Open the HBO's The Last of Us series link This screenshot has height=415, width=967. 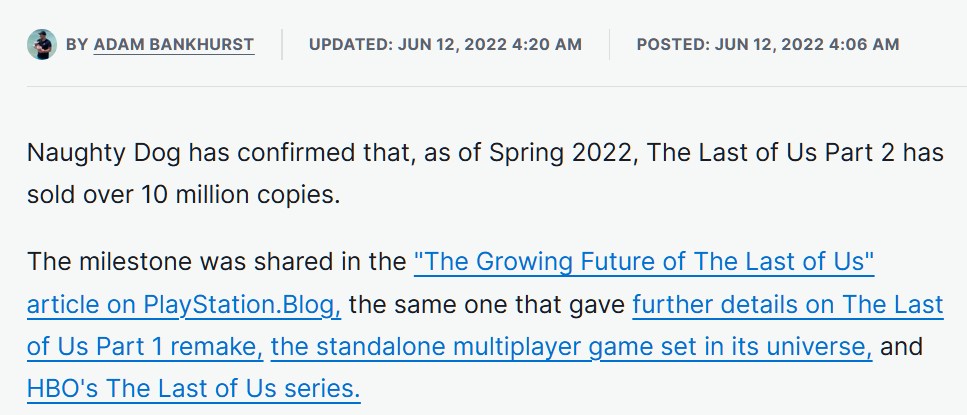(194, 390)
